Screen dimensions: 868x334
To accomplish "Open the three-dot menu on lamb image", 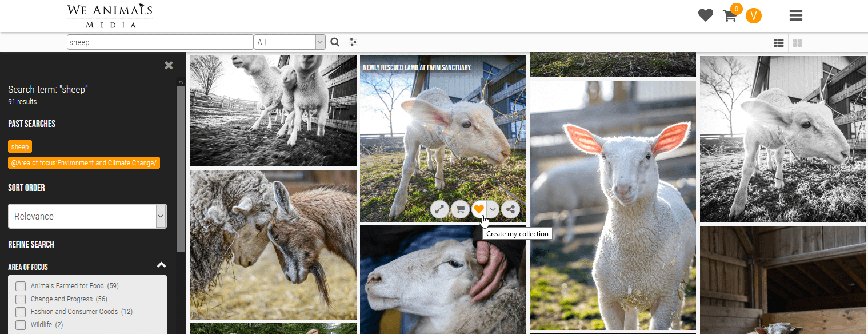I will [x=520, y=70].
